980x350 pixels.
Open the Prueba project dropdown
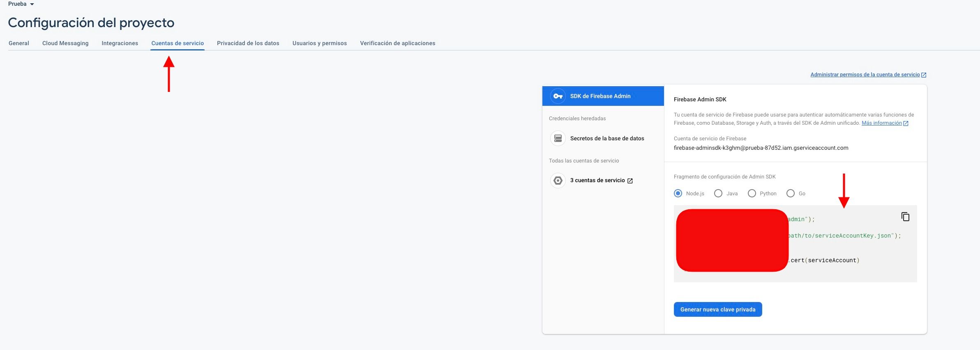click(21, 4)
